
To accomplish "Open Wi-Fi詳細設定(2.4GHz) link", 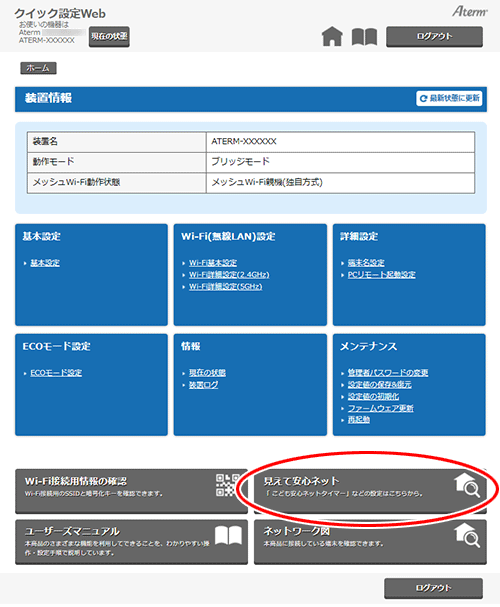I will click(x=229, y=274).
